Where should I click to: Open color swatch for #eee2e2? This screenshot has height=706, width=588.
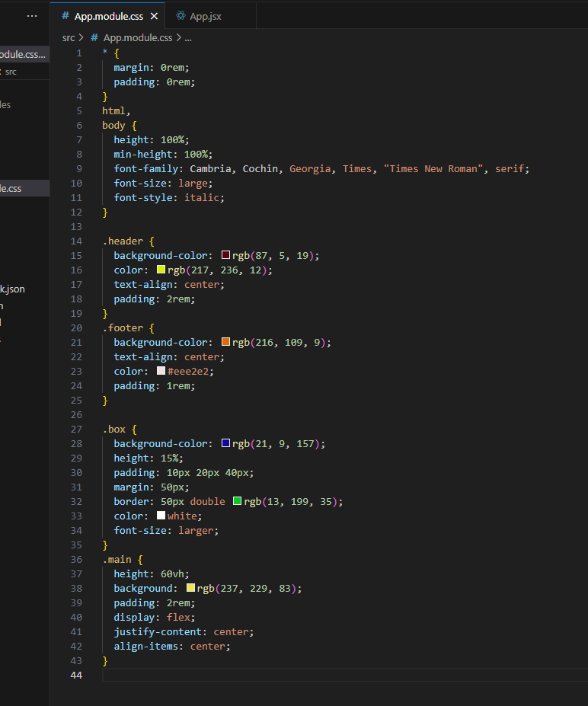[161, 371]
